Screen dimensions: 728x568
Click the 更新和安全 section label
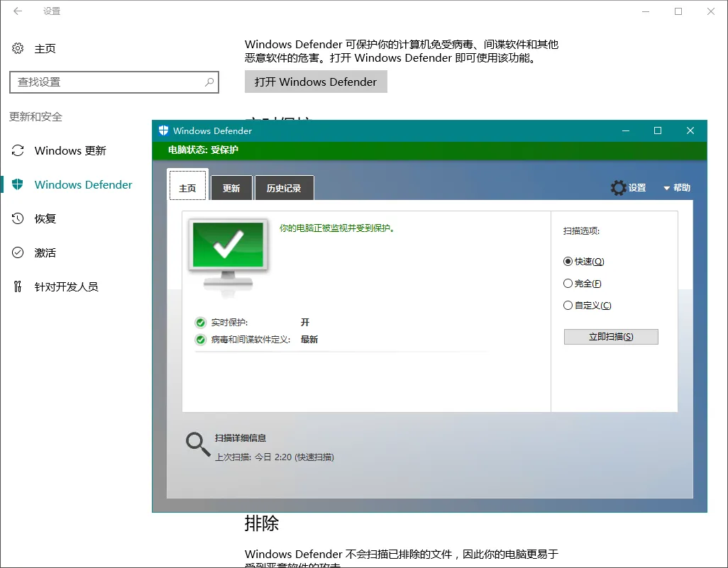[35, 116]
